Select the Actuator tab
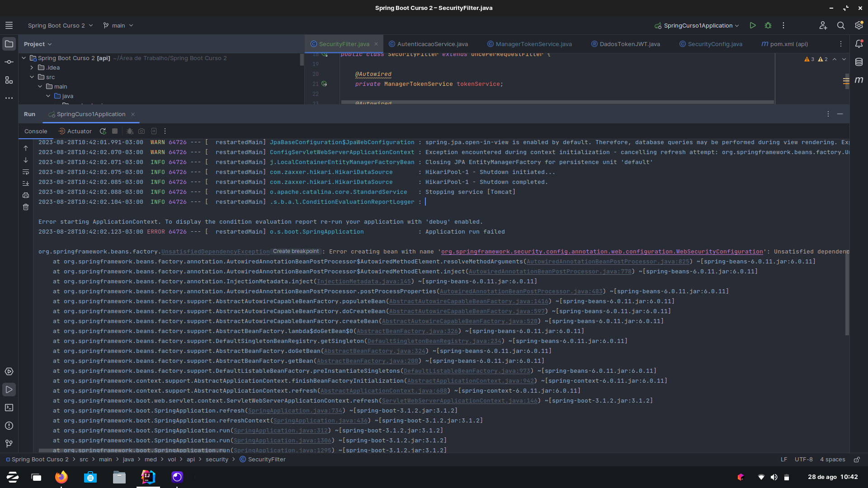The height and width of the screenshot is (488, 868). [x=75, y=131]
